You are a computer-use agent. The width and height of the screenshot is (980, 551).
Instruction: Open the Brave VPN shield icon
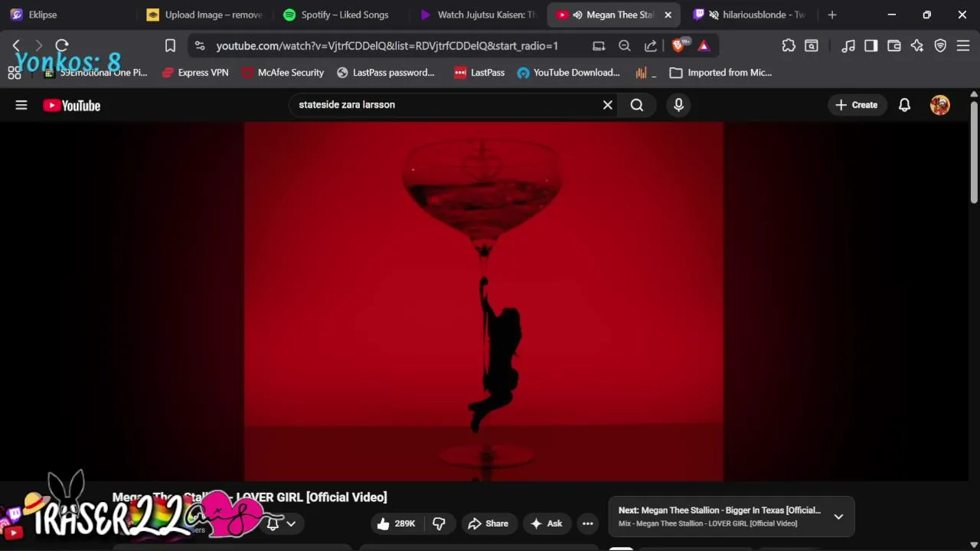pyautogui.click(x=940, y=46)
